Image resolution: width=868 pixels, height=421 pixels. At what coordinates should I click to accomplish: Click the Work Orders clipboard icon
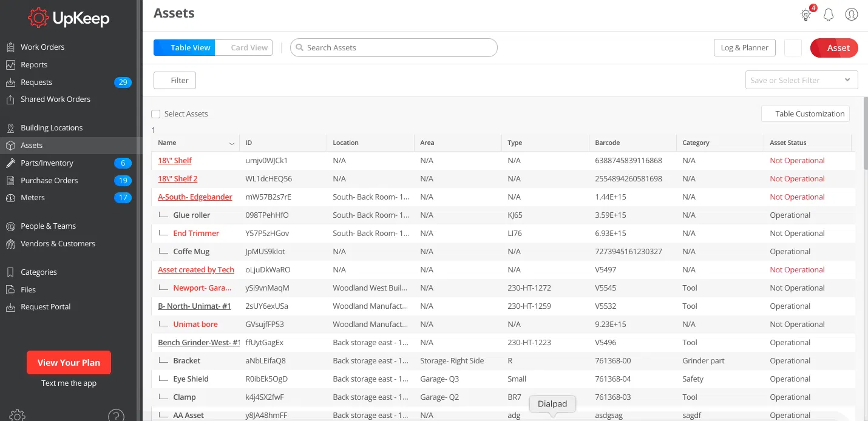pyautogui.click(x=10, y=47)
